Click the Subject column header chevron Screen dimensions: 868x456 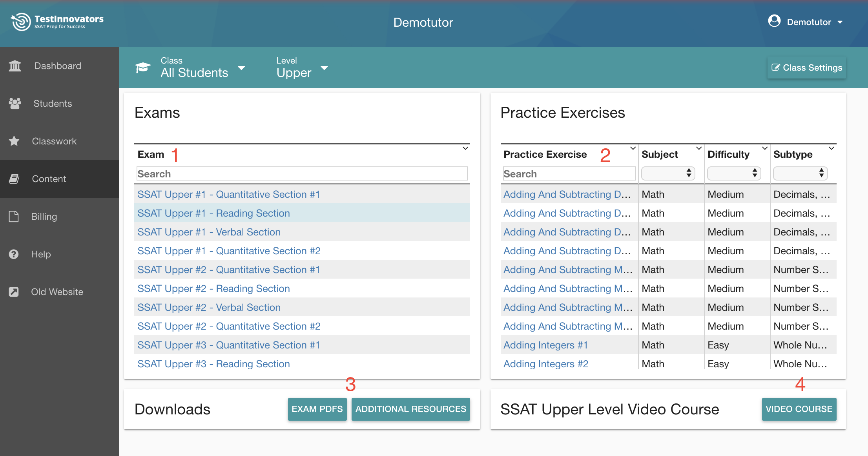click(699, 148)
